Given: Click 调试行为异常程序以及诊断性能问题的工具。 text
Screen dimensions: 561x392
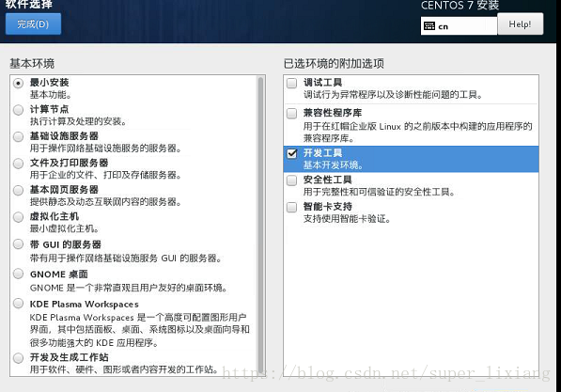Looking at the screenshot, I should click(x=393, y=95).
